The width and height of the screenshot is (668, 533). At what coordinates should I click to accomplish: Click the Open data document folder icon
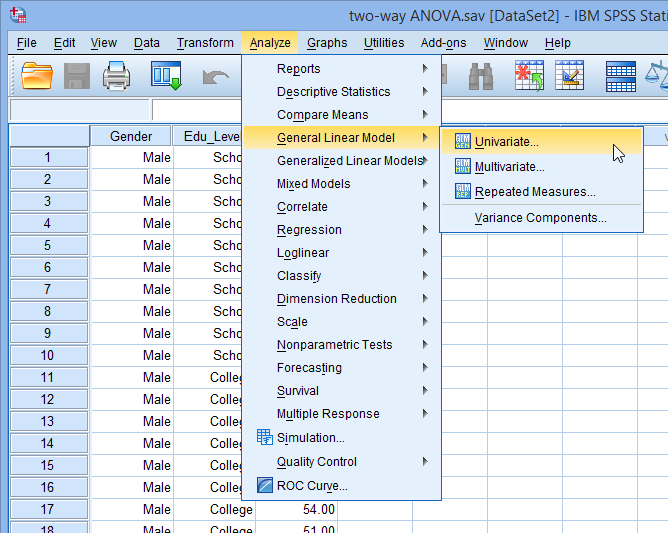coord(37,75)
